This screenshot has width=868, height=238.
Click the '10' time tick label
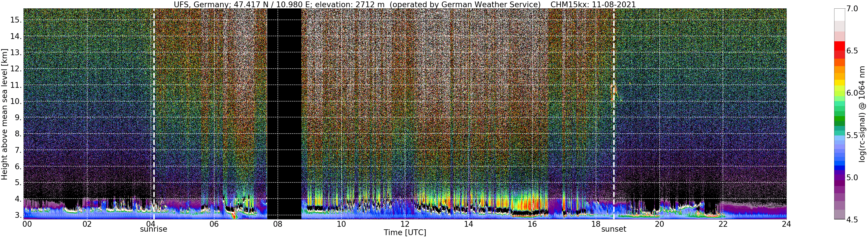coord(341,224)
